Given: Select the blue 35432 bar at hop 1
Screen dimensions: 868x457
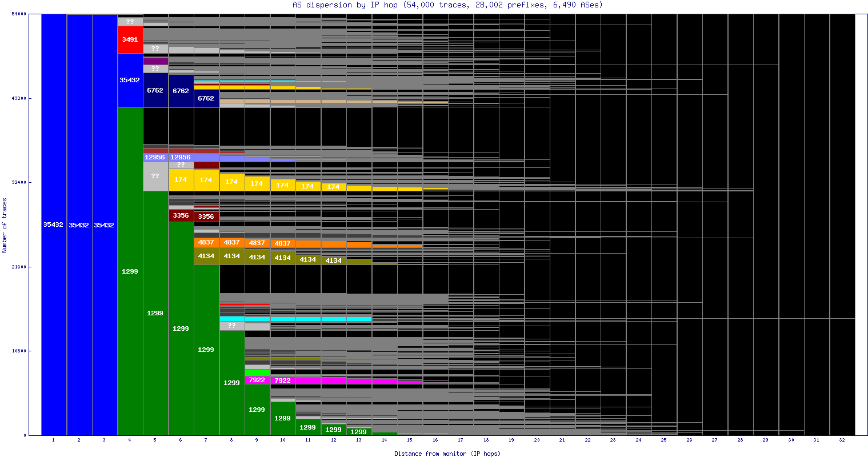Looking at the screenshot, I should (x=54, y=225).
